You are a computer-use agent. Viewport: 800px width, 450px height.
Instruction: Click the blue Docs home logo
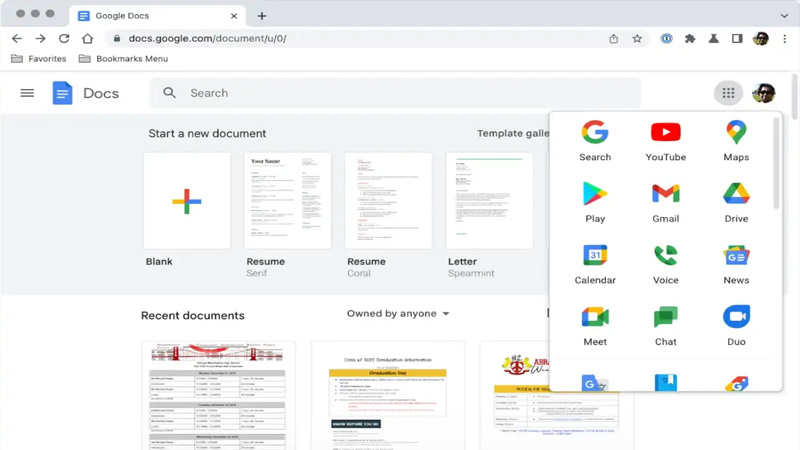[x=62, y=93]
